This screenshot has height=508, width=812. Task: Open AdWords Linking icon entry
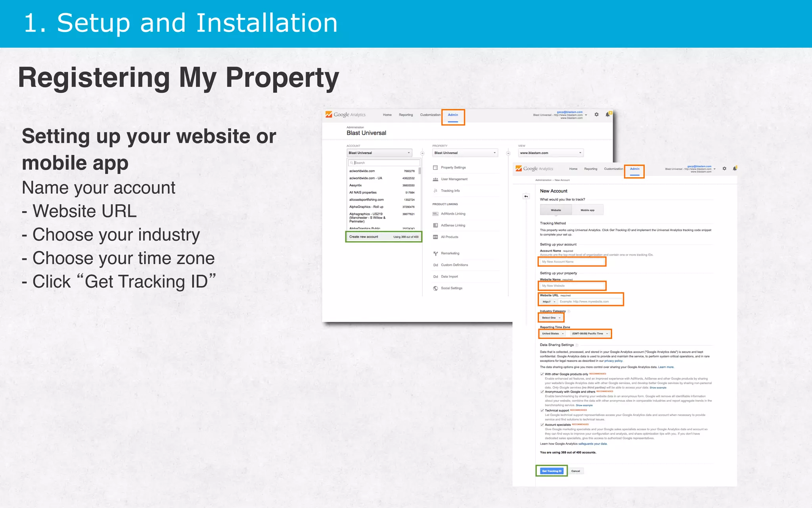coord(435,214)
